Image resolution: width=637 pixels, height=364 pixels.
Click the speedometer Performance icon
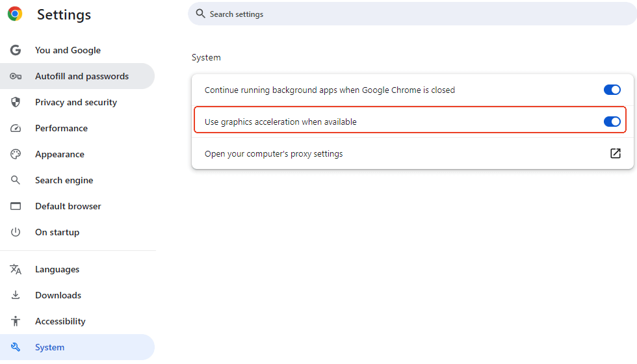[16, 129]
